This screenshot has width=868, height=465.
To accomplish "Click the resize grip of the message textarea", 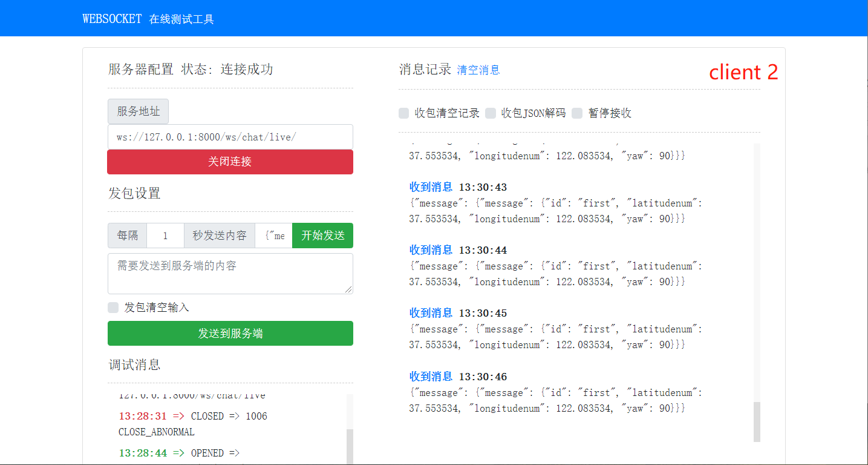I will coord(348,290).
